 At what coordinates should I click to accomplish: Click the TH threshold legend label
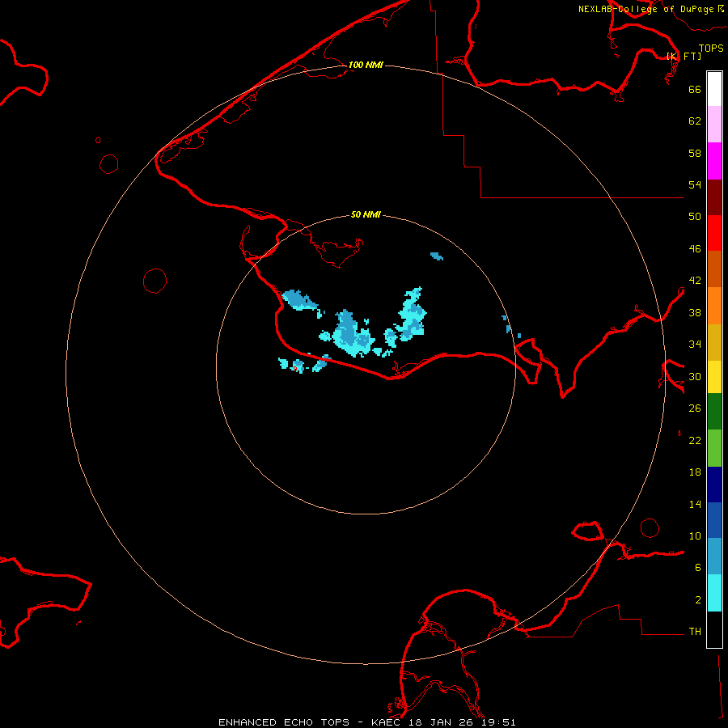tap(695, 632)
